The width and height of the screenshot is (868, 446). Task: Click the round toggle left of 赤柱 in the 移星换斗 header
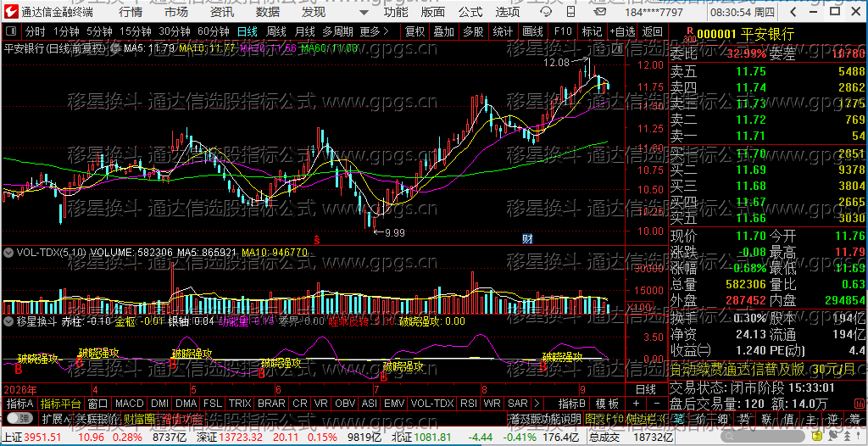point(8,321)
